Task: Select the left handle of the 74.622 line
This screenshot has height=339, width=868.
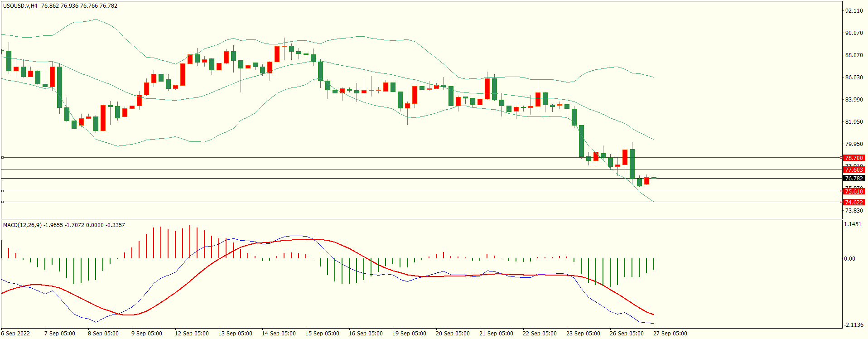Action: click(3, 202)
